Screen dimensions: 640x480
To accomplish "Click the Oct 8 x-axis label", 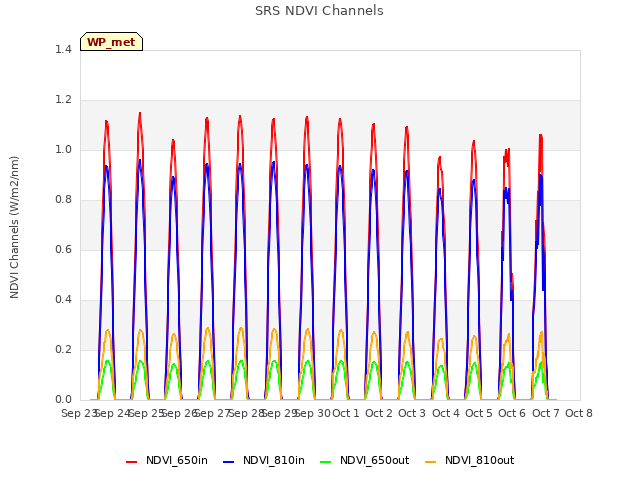I will pos(579,413).
